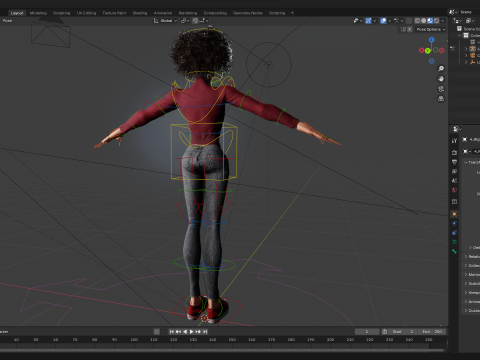Screen dimensions: 480x360
Task: Click the End frame field
Action: tap(432, 332)
